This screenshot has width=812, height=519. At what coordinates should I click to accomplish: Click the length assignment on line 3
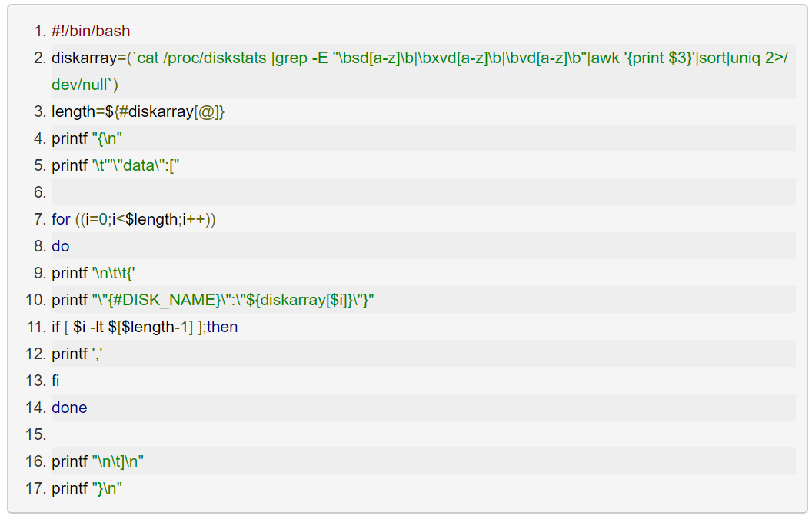click(x=138, y=112)
